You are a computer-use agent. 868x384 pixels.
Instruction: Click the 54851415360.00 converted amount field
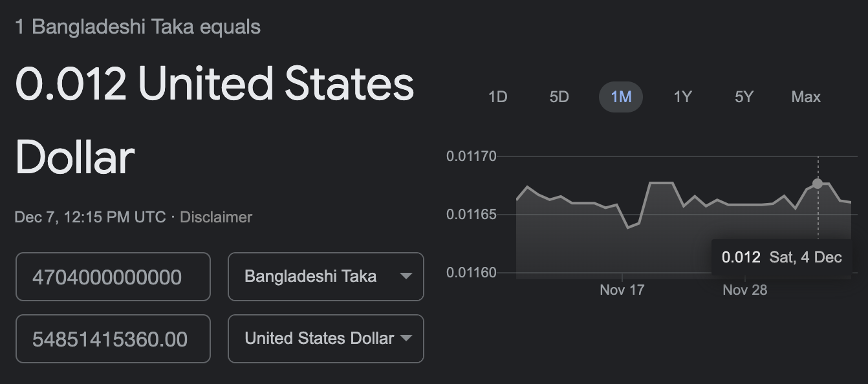[x=113, y=339]
